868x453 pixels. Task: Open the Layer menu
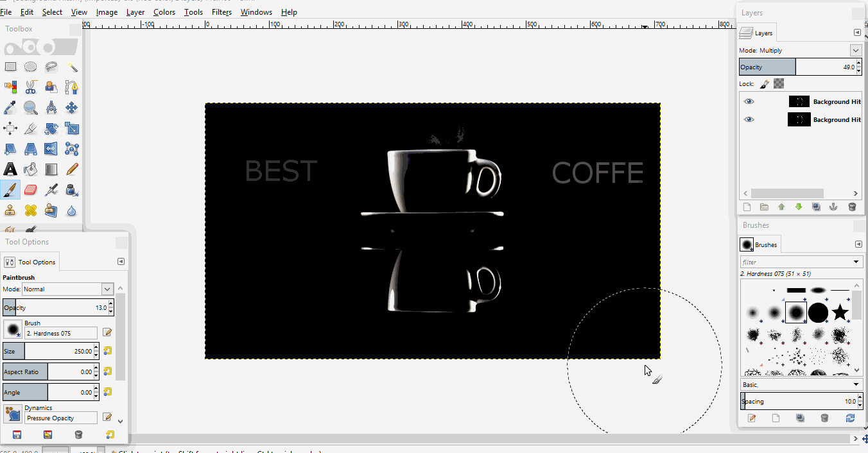135,12
